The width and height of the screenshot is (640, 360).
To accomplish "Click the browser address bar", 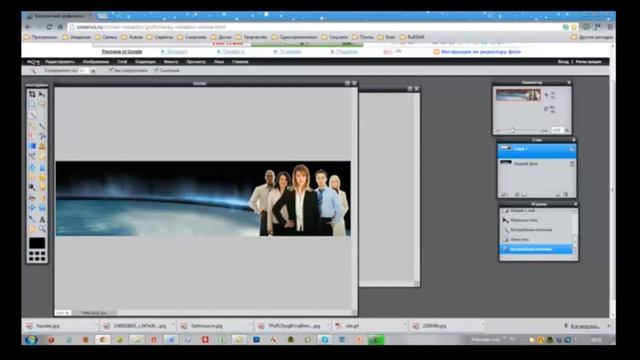I will 314,27.
